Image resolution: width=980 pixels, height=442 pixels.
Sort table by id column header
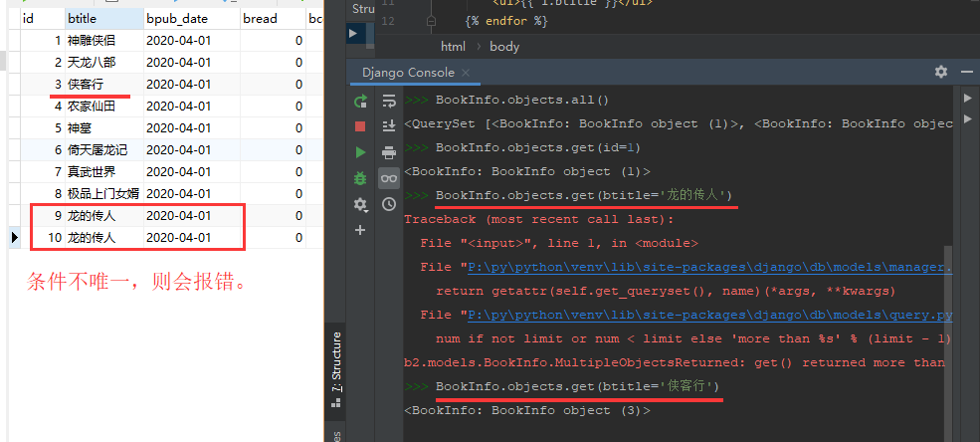point(42,19)
